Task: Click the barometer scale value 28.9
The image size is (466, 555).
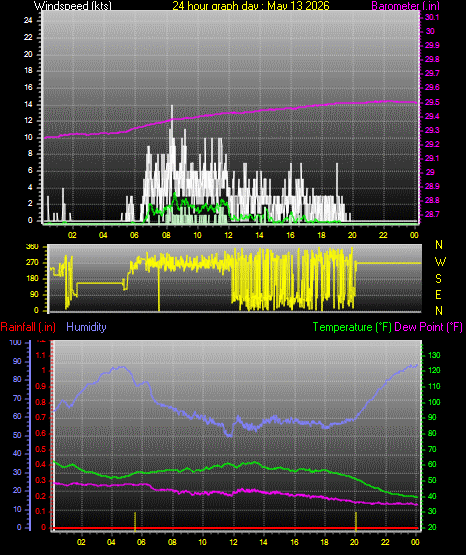Action: 432,186
